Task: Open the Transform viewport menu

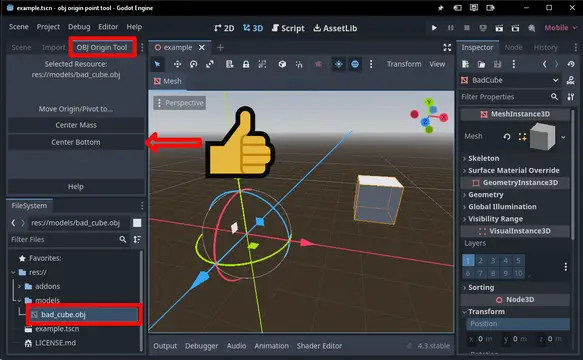Action: [404, 64]
